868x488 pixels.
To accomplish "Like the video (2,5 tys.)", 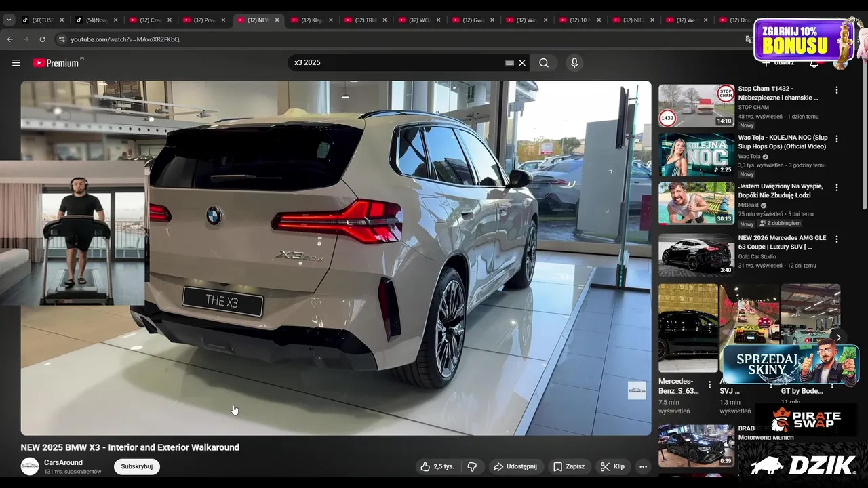I will (x=437, y=466).
